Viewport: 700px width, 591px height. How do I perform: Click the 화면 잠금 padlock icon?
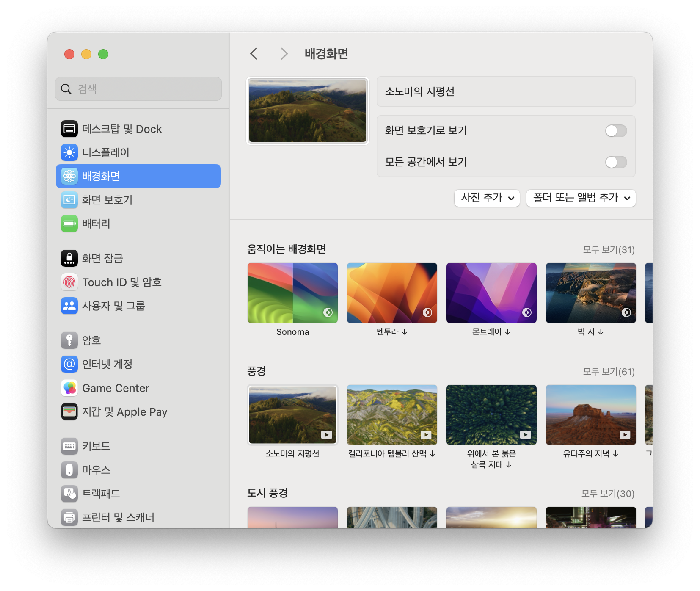click(x=69, y=258)
